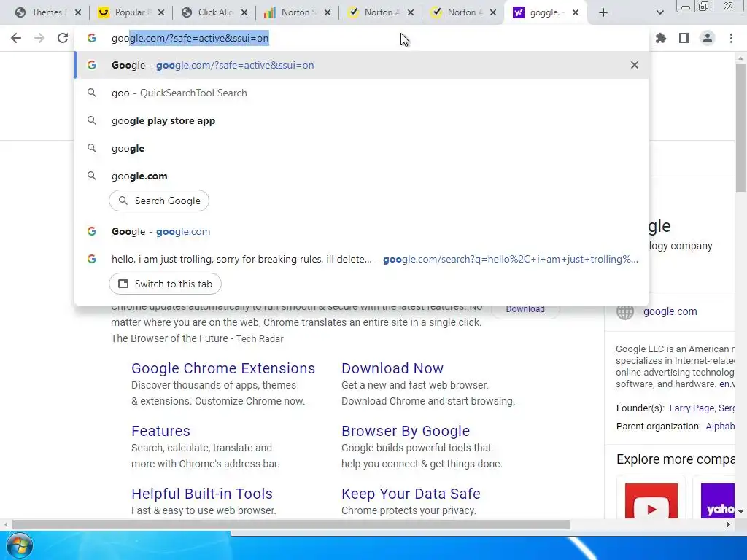Open the Alphabet parent organization link

[x=720, y=426]
